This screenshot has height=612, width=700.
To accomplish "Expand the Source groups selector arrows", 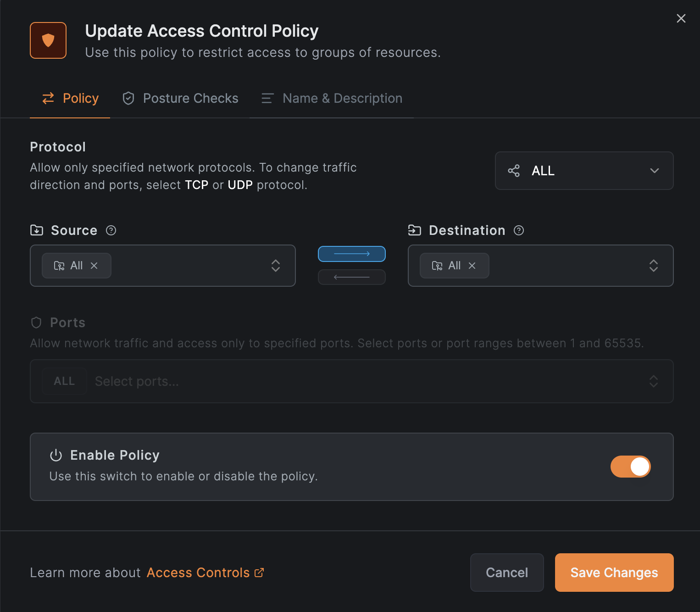I will pos(276,266).
